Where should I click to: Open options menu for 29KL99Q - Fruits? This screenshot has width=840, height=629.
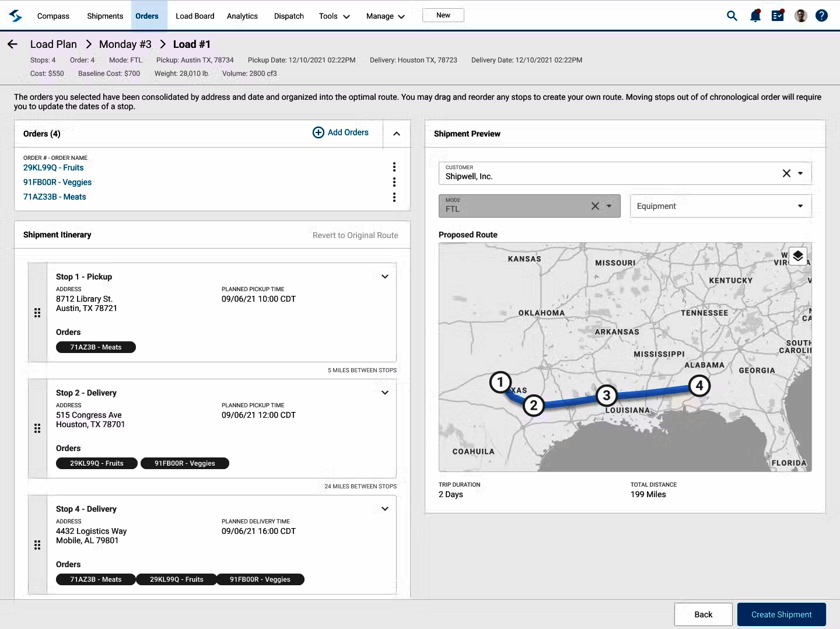tap(394, 167)
